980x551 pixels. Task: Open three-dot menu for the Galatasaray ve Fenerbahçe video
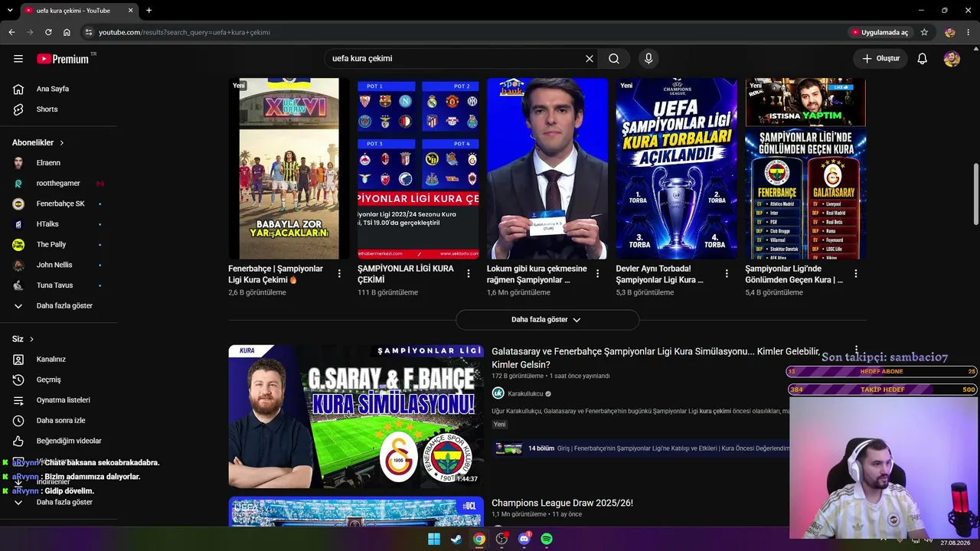tap(856, 350)
